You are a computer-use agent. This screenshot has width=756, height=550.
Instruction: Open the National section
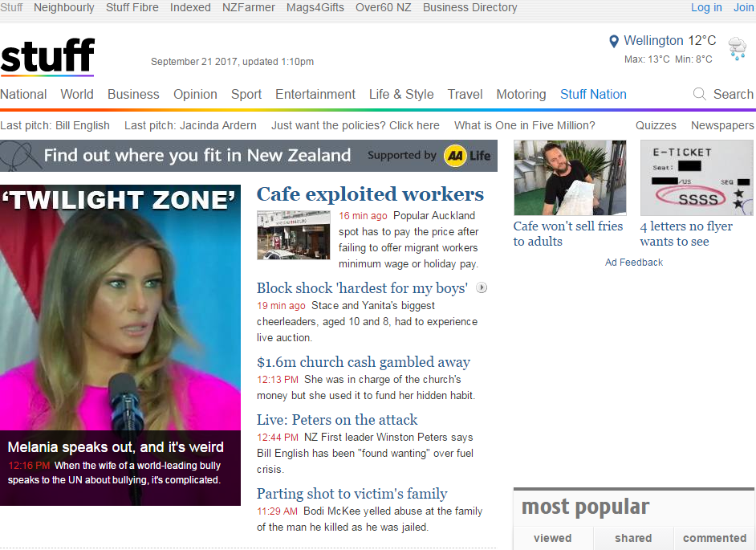[23, 94]
